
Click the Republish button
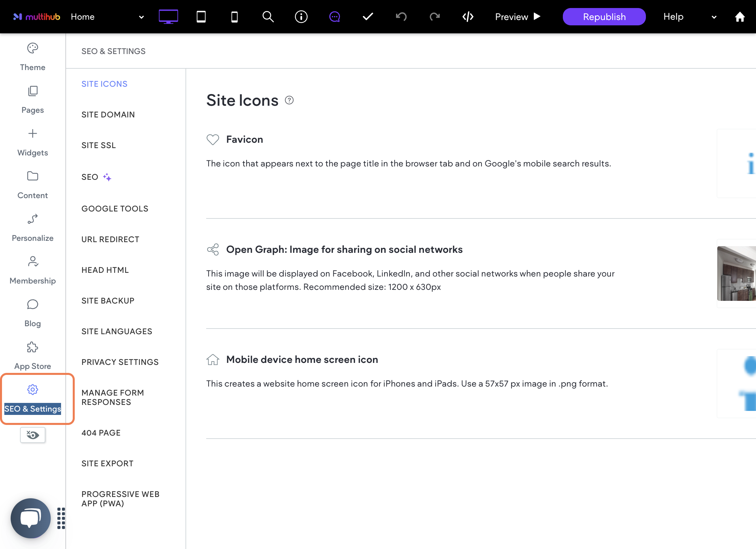click(x=604, y=17)
